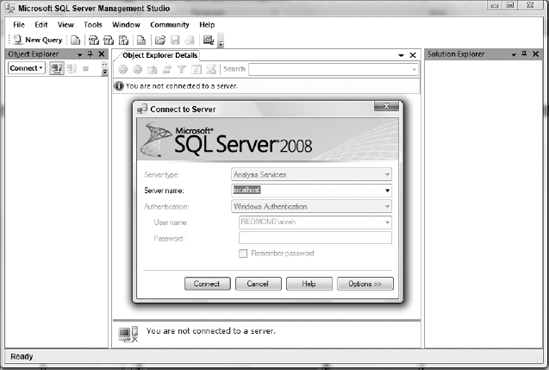The image size is (549, 370).
Task: Click the Print All icon in the toolbar
Action: 189,40
